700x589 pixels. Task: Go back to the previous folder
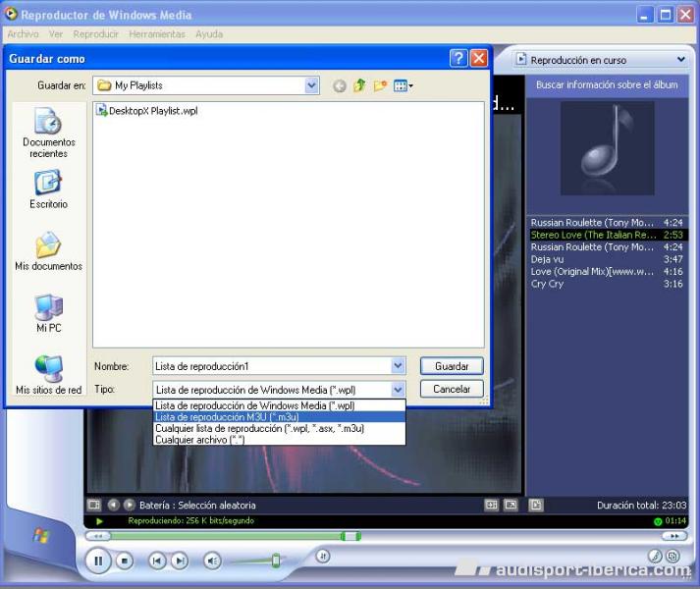340,85
